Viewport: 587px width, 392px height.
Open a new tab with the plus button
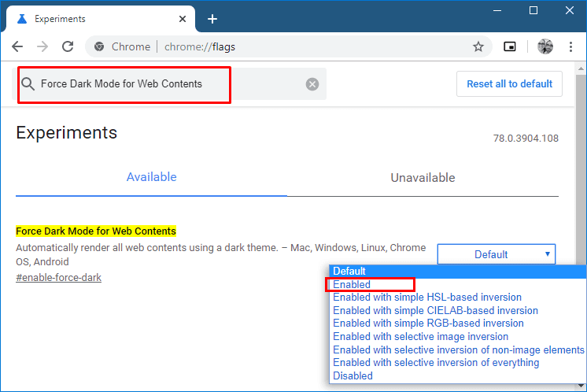pyautogui.click(x=212, y=19)
